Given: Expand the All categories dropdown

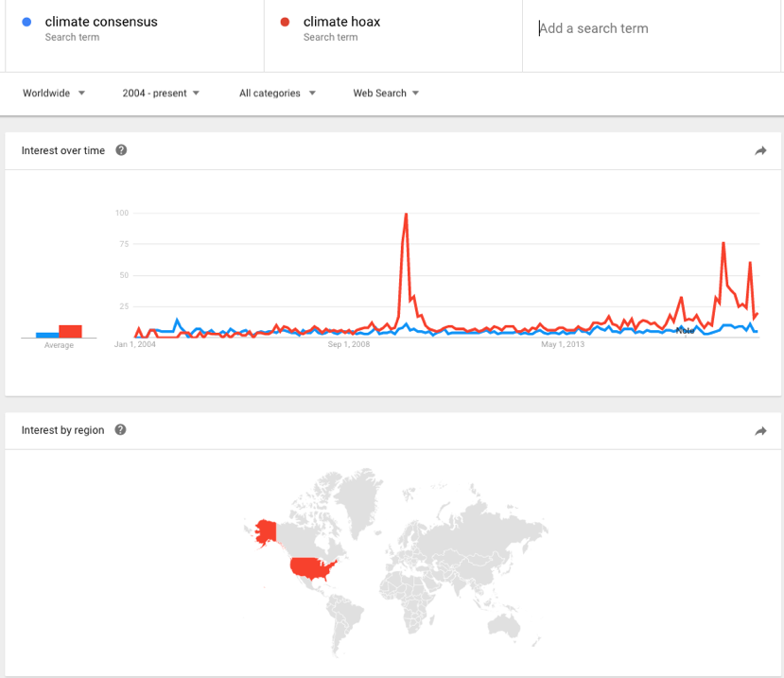Looking at the screenshot, I should click(277, 93).
